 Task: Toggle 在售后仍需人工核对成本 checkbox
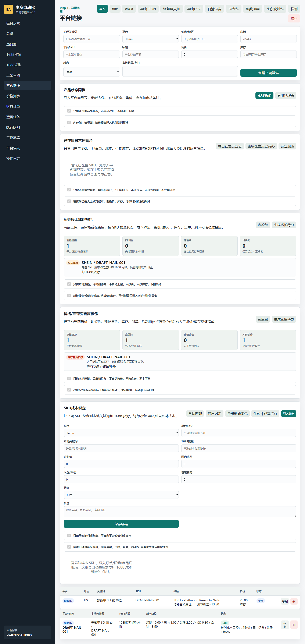coord(69,201)
